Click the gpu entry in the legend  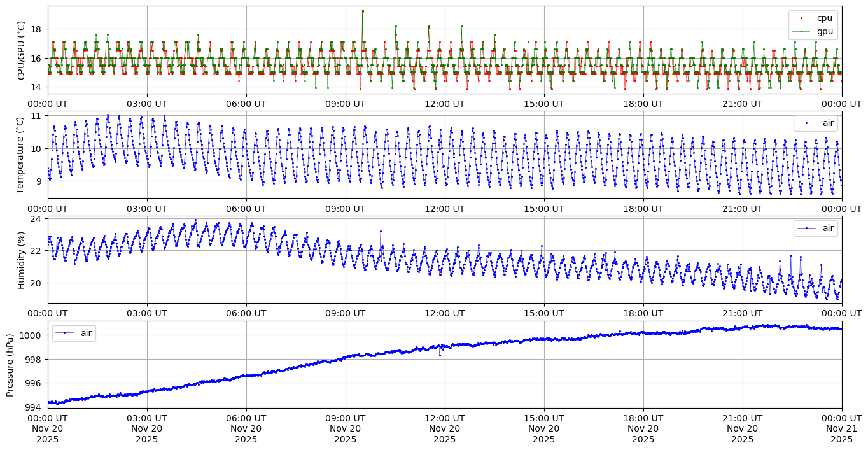(x=825, y=31)
